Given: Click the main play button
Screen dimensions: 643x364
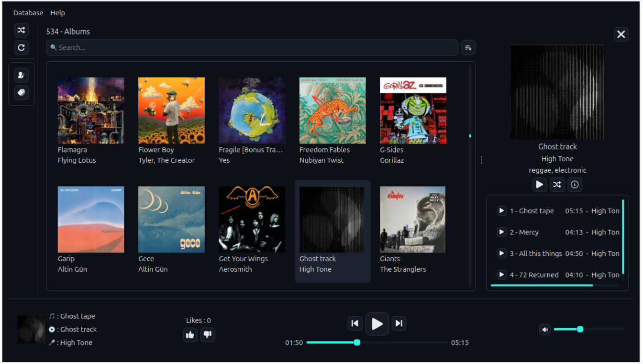Looking at the screenshot, I should point(377,324).
